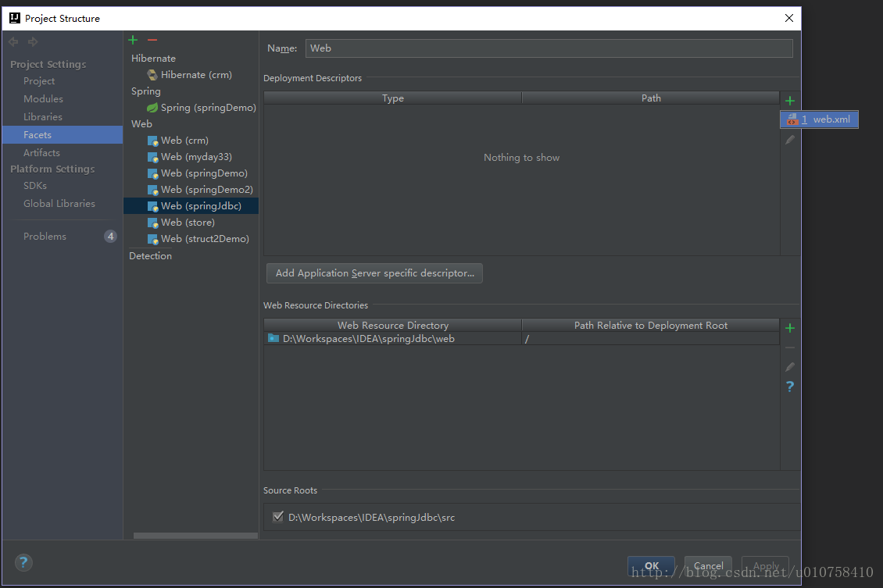Click the Type column header in Deployment Descriptors
Screen dimensions: 883x588
click(x=392, y=98)
